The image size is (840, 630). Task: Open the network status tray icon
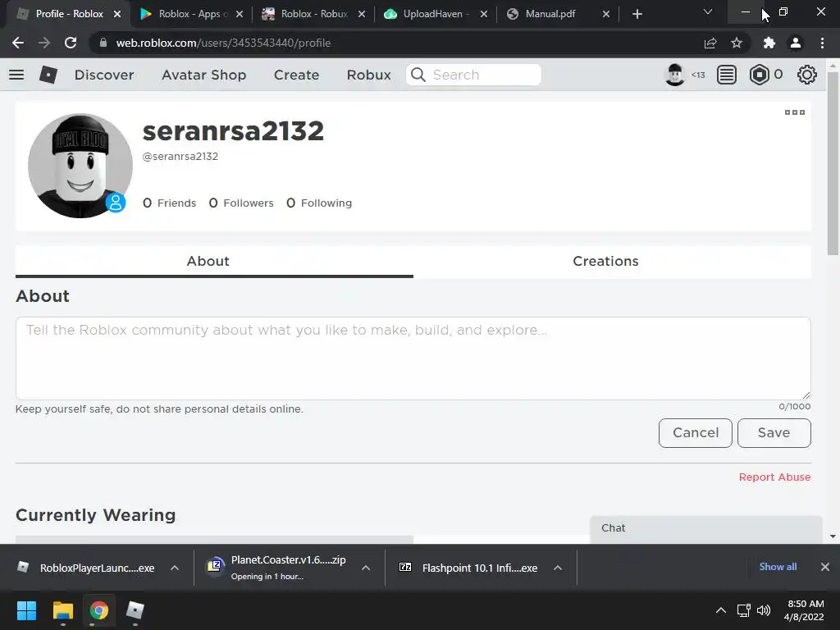pos(743,610)
